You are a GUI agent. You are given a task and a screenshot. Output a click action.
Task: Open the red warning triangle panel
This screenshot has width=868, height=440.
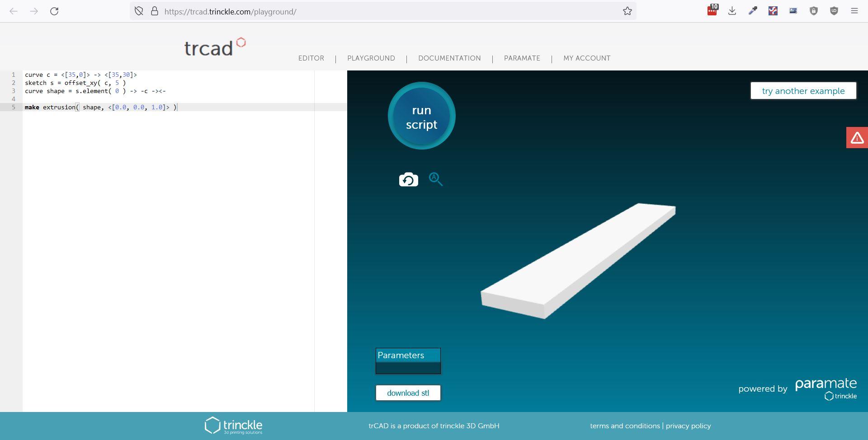(x=857, y=138)
